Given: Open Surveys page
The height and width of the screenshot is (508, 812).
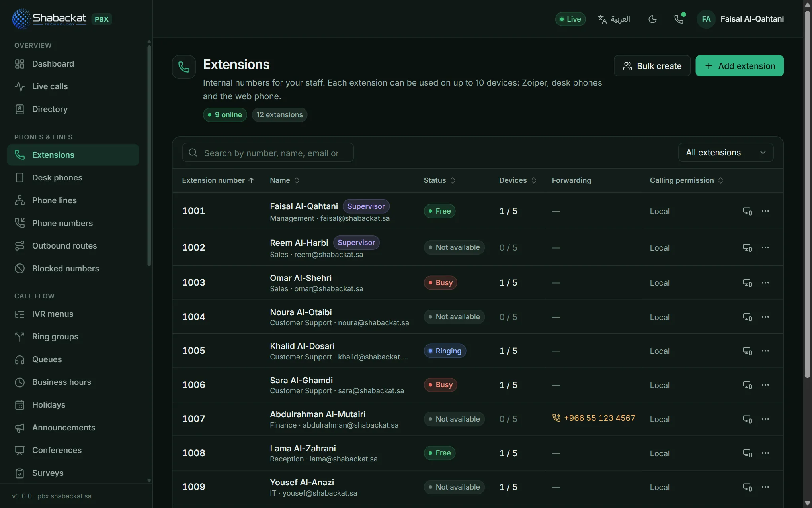Looking at the screenshot, I should [x=73, y=473].
